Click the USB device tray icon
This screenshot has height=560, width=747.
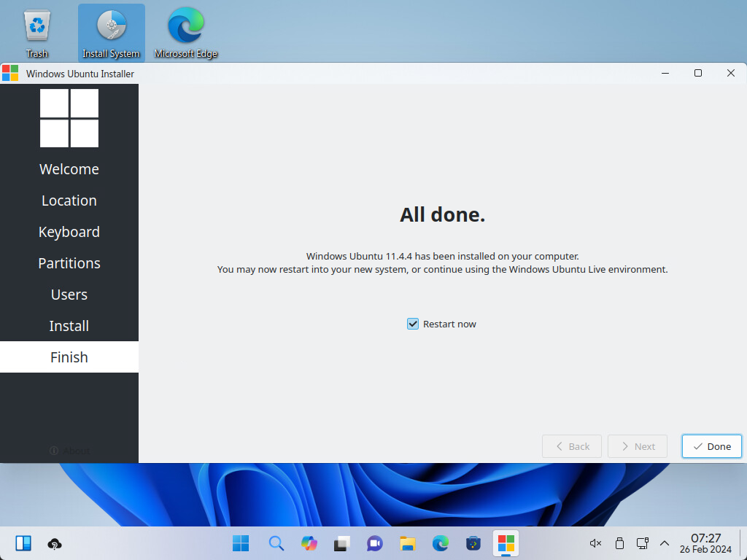click(x=619, y=543)
